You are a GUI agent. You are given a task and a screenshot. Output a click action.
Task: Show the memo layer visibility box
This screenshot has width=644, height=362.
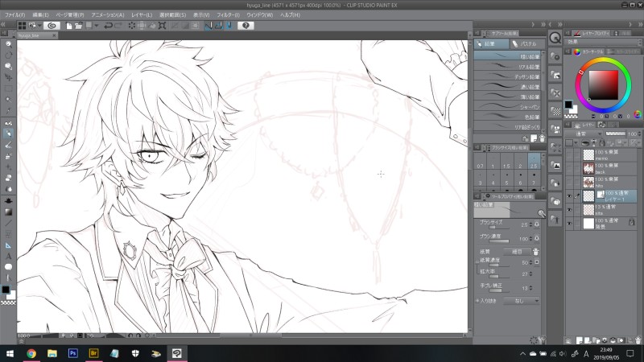tap(569, 154)
